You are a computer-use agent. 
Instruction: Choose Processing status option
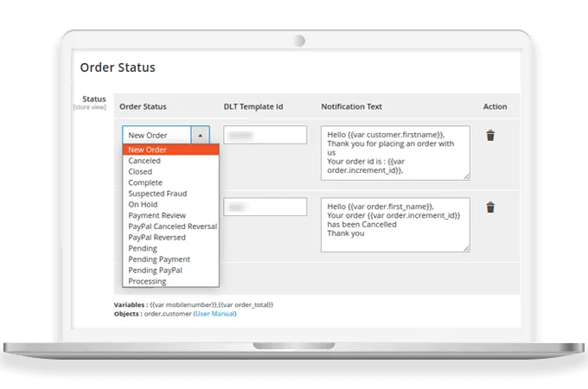170,281
